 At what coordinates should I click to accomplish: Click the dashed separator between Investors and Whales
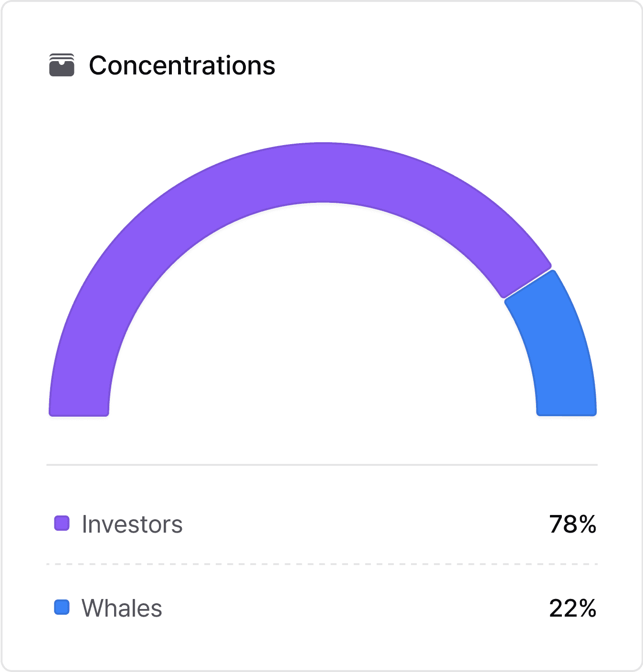coord(322,564)
